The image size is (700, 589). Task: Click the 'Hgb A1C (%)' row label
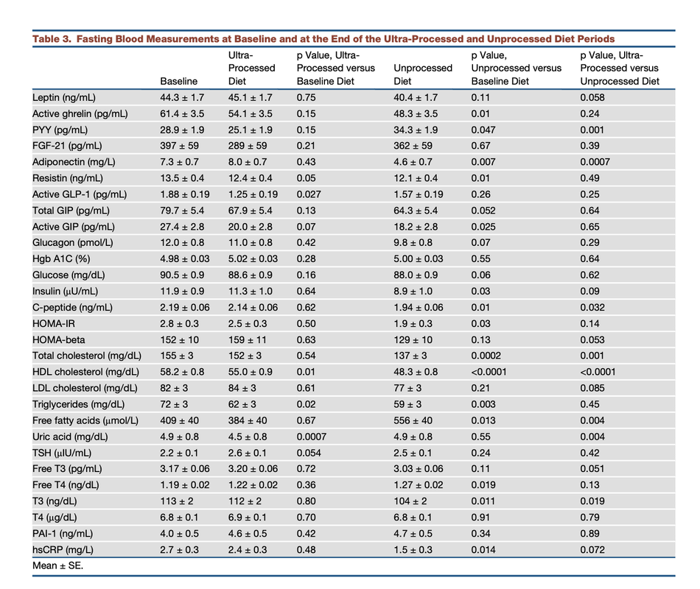(61, 259)
